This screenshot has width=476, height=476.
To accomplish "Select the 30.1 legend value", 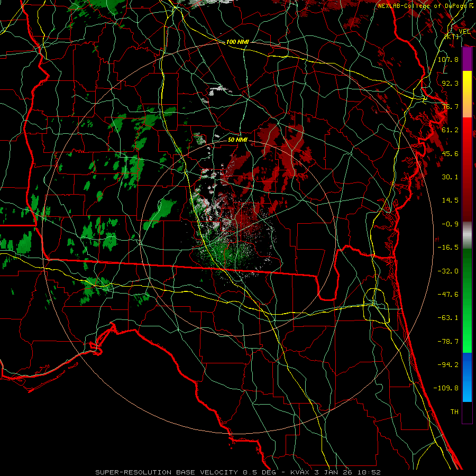I will pos(450,177).
